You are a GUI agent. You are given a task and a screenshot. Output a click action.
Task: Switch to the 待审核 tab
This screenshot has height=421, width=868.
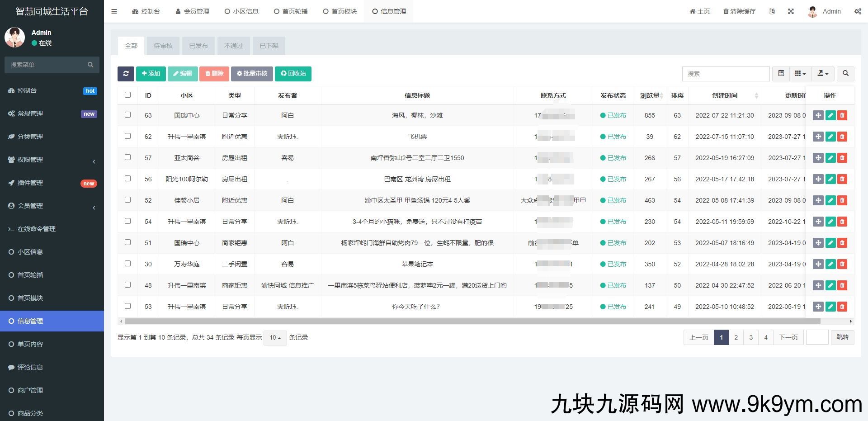pos(163,46)
